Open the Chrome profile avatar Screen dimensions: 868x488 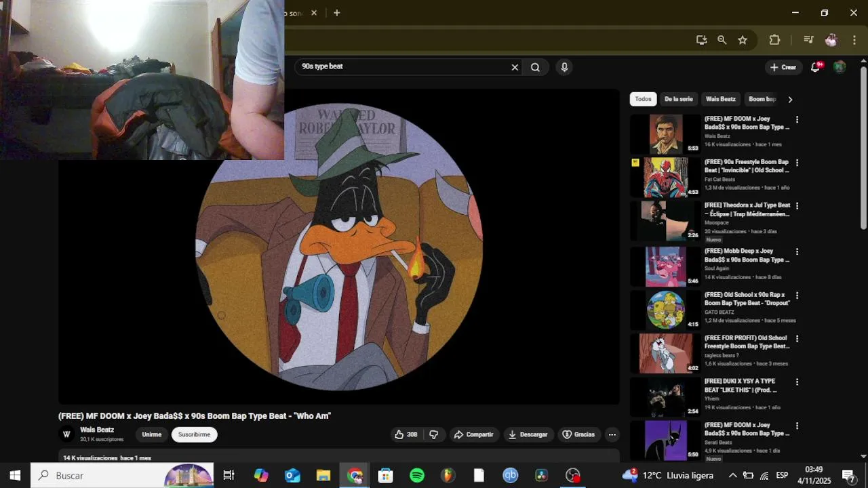(831, 40)
